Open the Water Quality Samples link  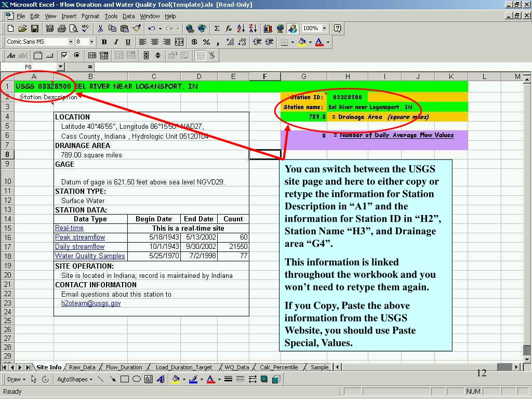(90, 256)
